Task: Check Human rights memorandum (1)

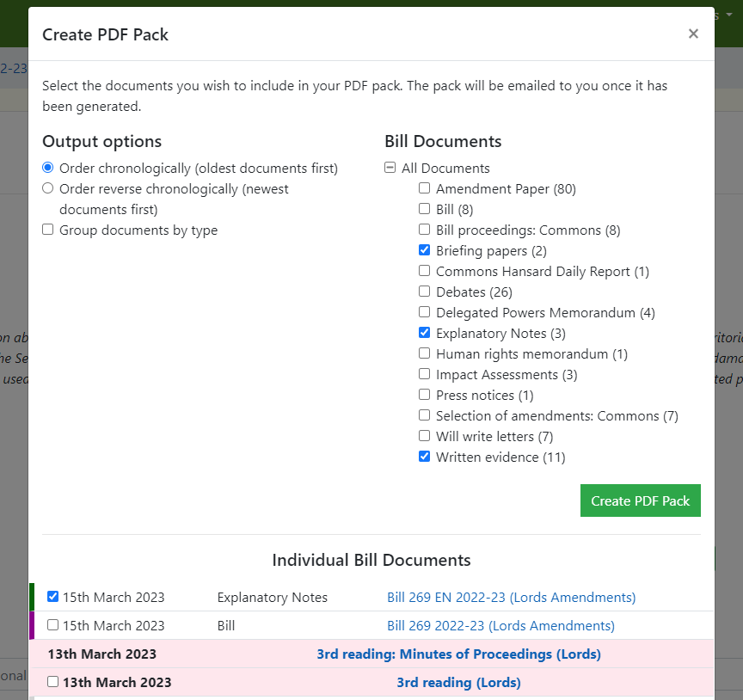Action: [x=425, y=353]
